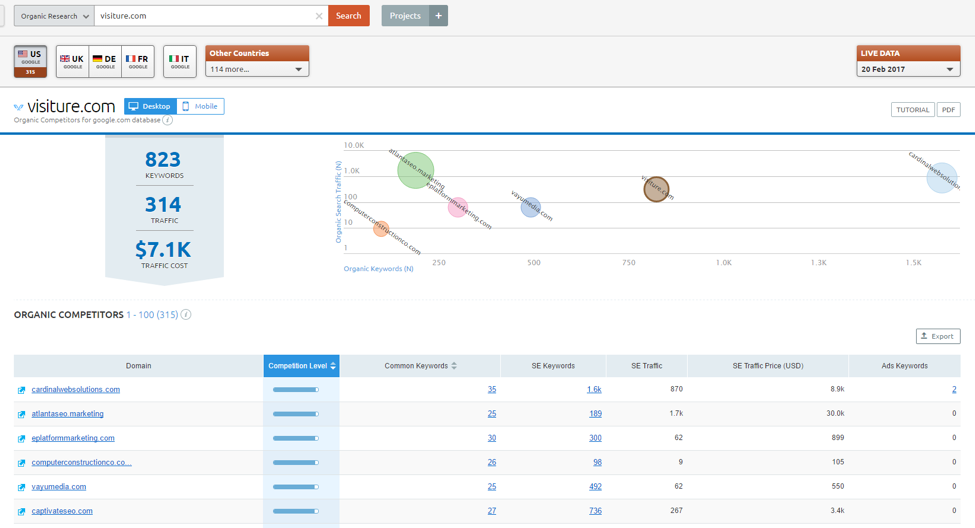This screenshot has height=528, width=975.
Task: Select the UK Google database
Action: [72, 61]
